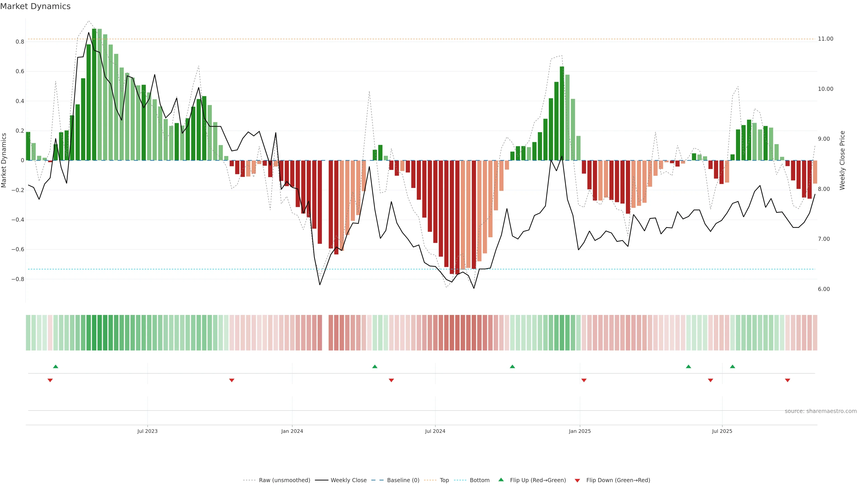Click the rightmost red flip-down triangle marker
Image resolution: width=868 pixels, height=488 pixels.
coord(788,380)
